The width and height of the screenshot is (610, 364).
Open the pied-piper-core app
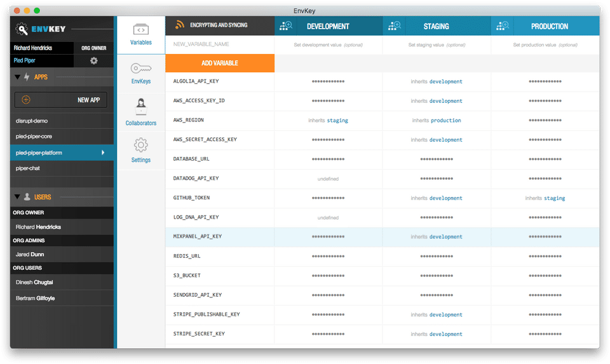(62, 137)
